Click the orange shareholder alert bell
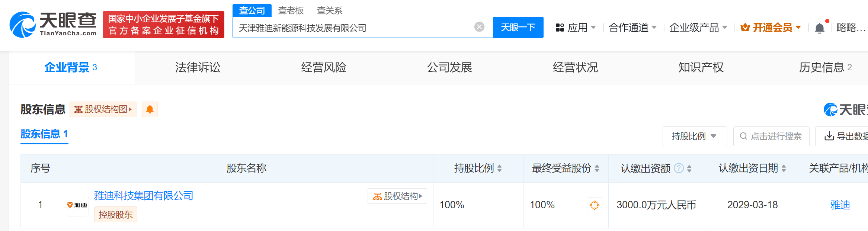Screen dimensions: 868x231 pyautogui.click(x=150, y=109)
